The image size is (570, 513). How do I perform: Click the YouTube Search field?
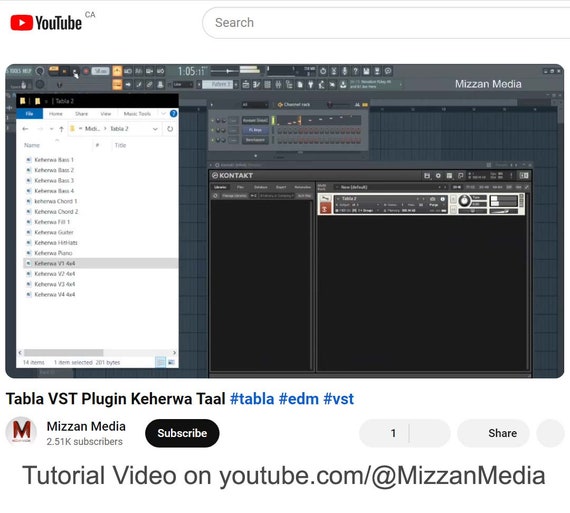click(385, 23)
